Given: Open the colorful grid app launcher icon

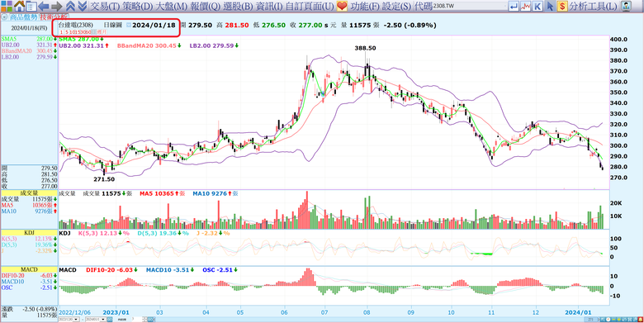Looking at the screenshot, I should (x=7, y=6).
